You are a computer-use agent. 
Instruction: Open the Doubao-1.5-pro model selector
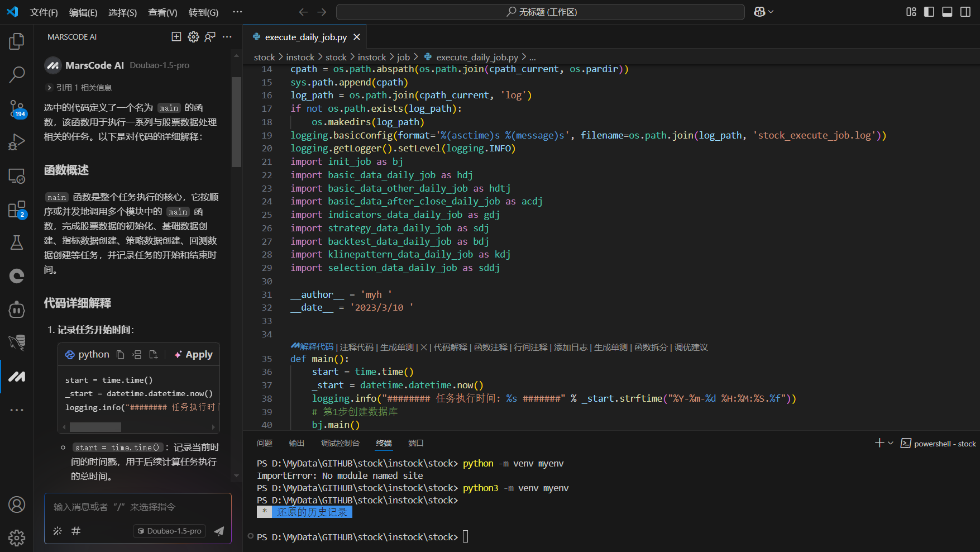coord(169,531)
